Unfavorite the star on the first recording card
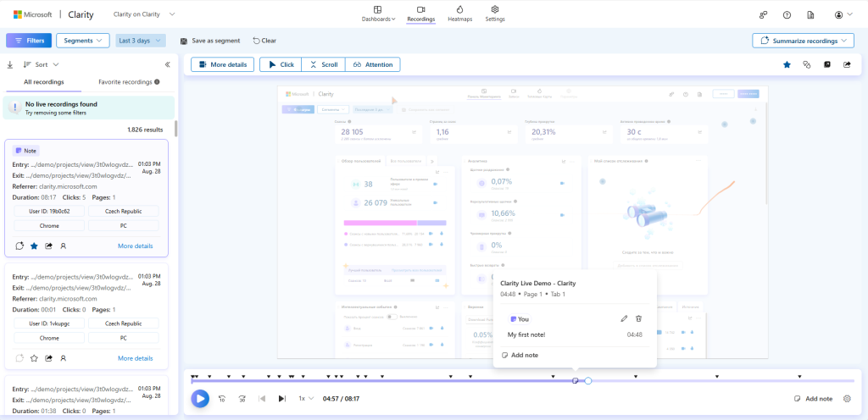868x420 pixels. (34, 246)
